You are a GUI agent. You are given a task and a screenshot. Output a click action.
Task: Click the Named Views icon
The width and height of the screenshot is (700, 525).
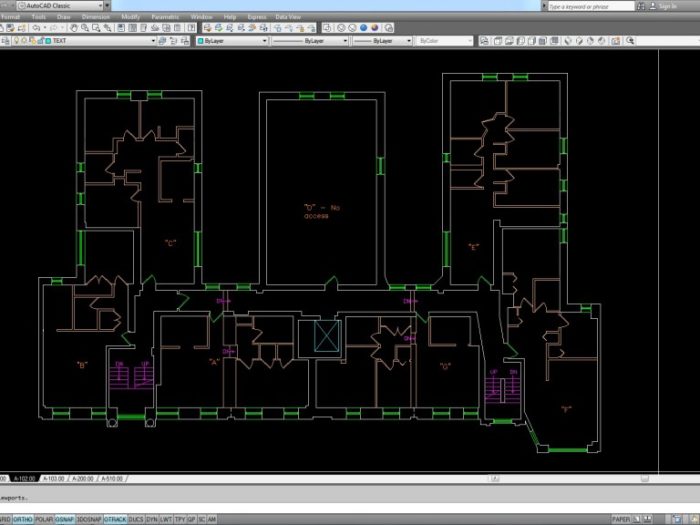[x=485, y=41]
